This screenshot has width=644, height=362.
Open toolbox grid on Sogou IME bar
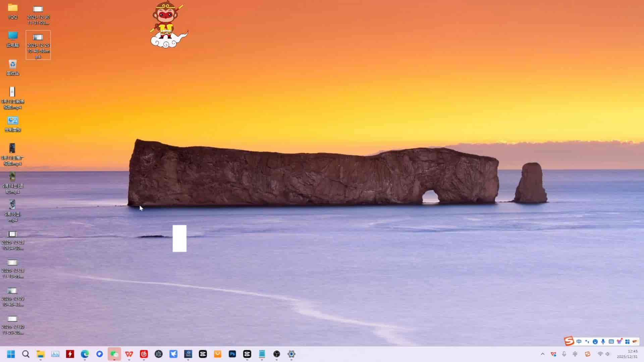(627, 342)
